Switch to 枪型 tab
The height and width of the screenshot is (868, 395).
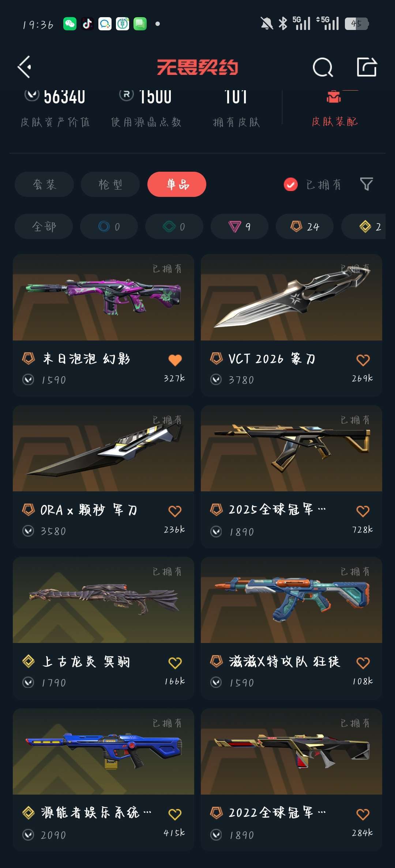(110, 184)
